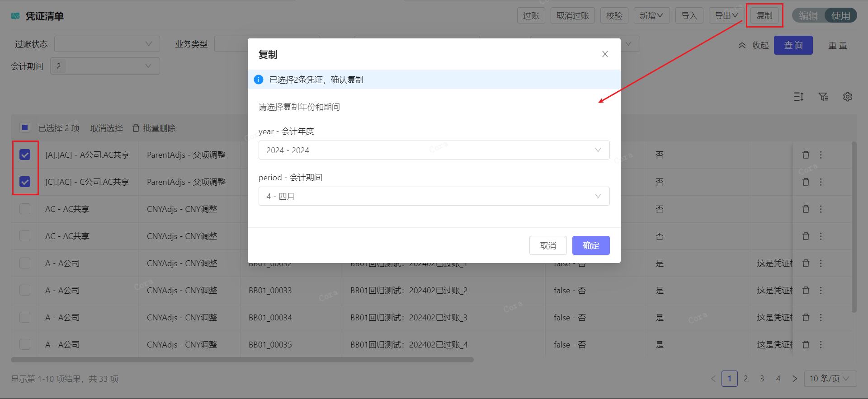Open the 会计期间 4 - 四月 dropdown
The width and height of the screenshot is (868, 399).
[434, 196]
